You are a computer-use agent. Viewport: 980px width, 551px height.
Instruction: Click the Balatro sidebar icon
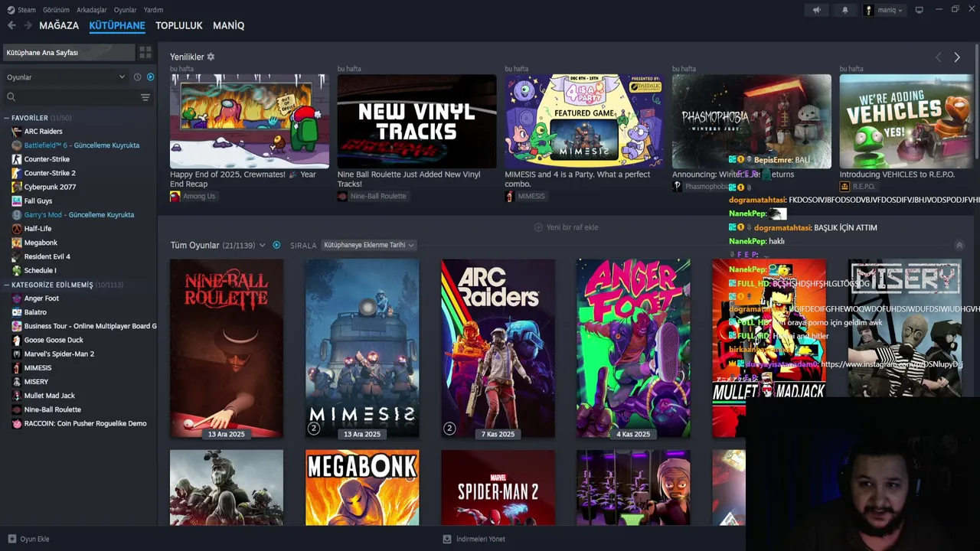pos(17,312)
